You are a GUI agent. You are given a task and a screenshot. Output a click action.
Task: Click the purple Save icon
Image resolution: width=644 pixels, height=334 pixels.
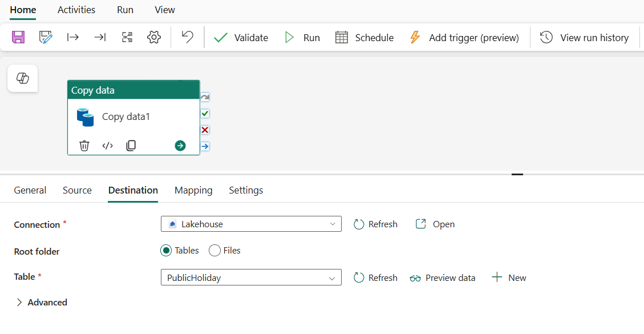(x=18, y=38)
